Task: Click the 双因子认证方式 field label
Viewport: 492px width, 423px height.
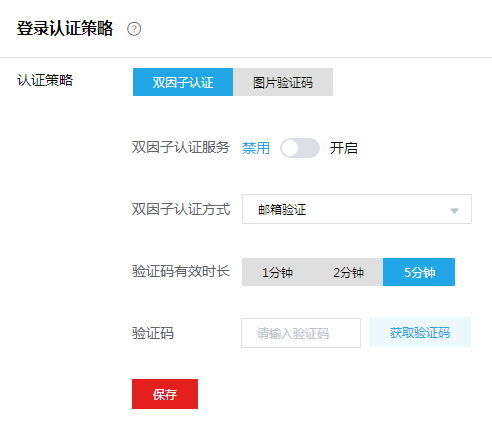Action: pyautogui.click(x=181, y=209)
